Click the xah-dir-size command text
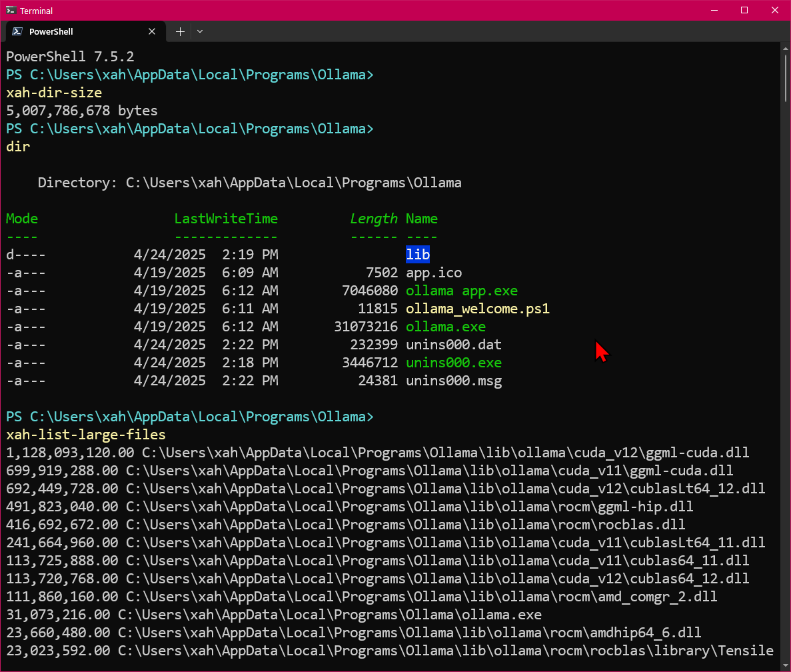The width and height of the screenshot is (791, 672). point(54,92)
